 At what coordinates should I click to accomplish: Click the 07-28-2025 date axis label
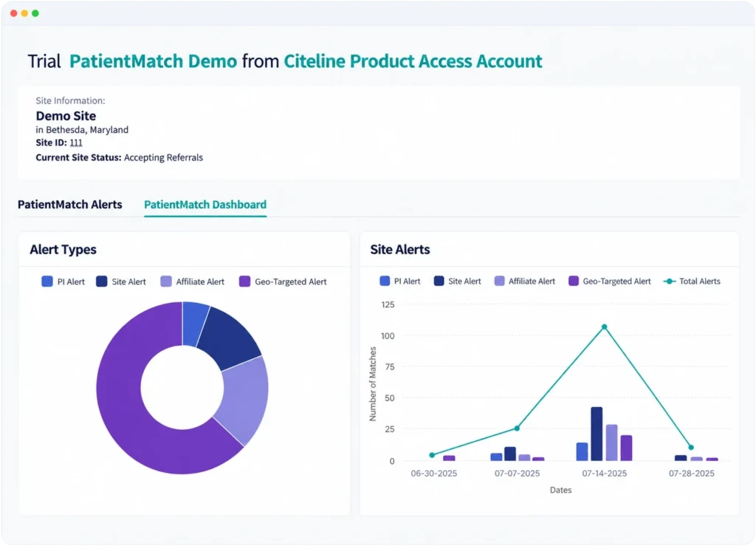(x=691, y=474)
